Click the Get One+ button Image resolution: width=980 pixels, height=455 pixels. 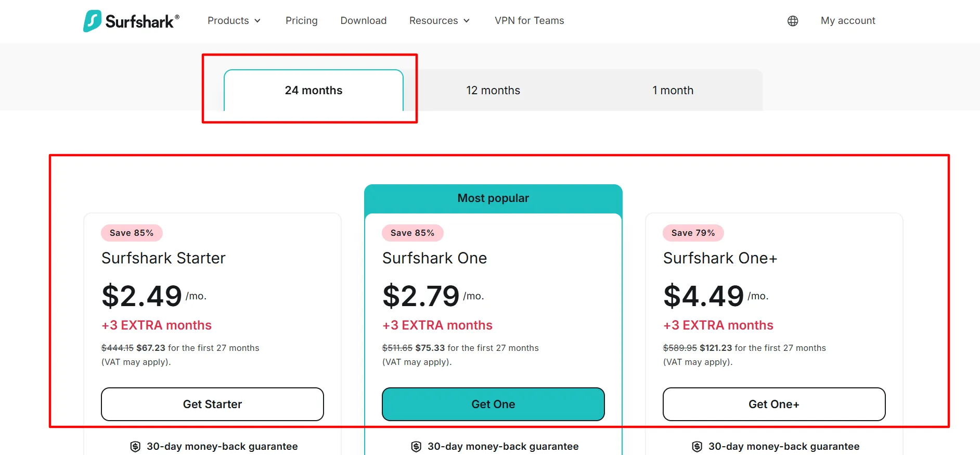coord(774,404)
